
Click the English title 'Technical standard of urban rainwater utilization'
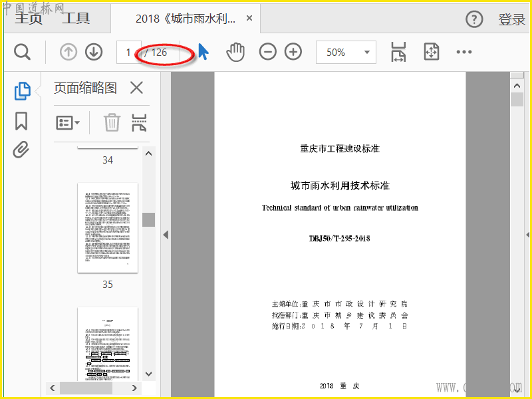pyautogui.click(x=340, y=207)
